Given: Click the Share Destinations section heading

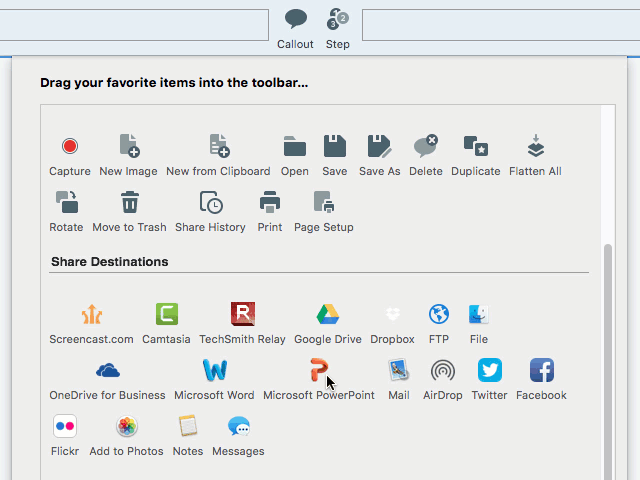Looking at the screenshot, I should (110, 262).
